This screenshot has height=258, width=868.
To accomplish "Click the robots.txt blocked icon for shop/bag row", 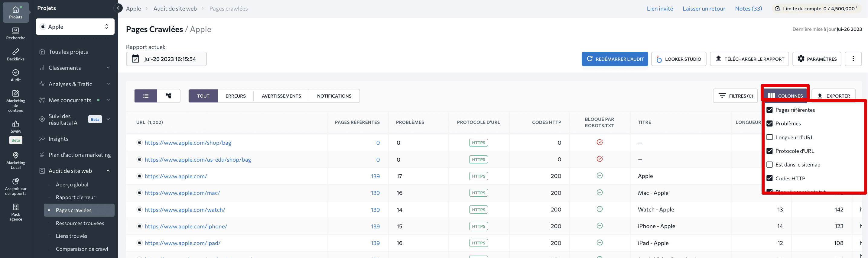I will point(600,142).
